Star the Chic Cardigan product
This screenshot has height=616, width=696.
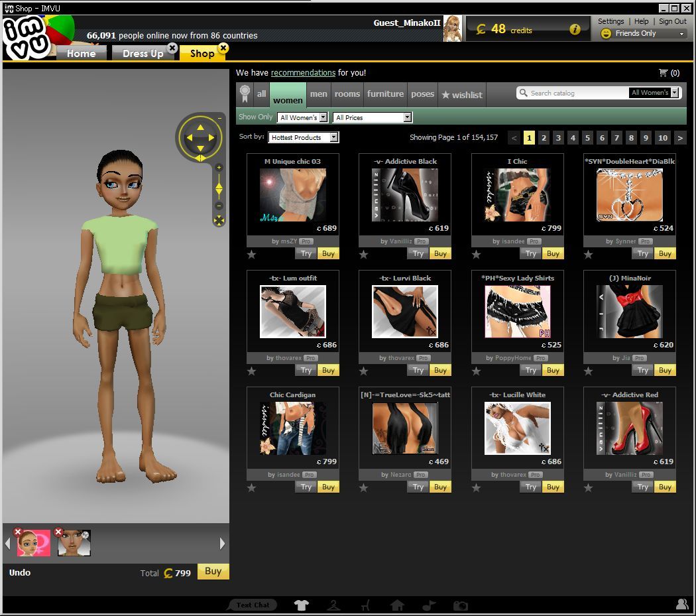(251, 487)
